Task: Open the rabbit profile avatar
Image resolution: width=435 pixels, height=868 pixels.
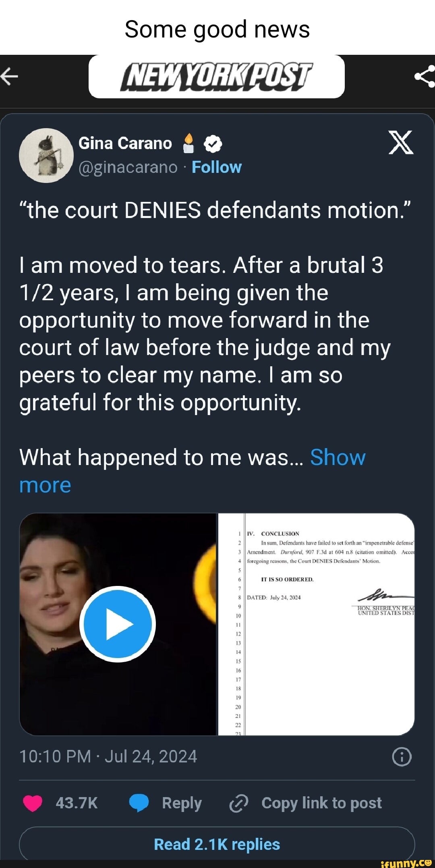Action: (46, 155)
